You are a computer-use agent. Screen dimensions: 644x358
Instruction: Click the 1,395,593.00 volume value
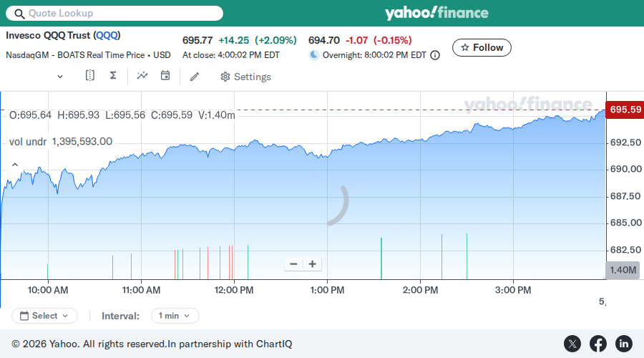point(82,141)
